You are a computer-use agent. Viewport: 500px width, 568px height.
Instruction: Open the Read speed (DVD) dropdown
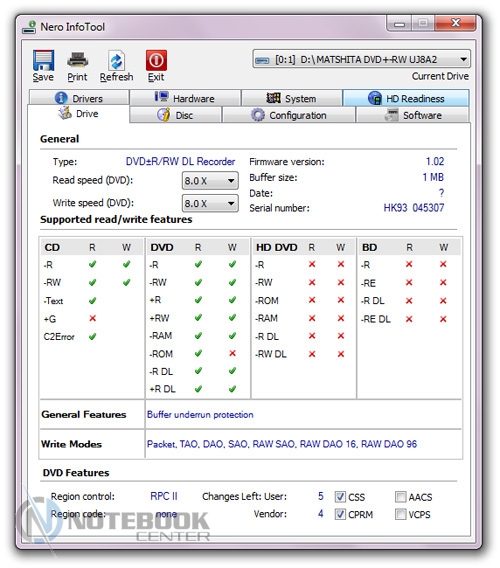pyautogui.click(x=210, y=180)
